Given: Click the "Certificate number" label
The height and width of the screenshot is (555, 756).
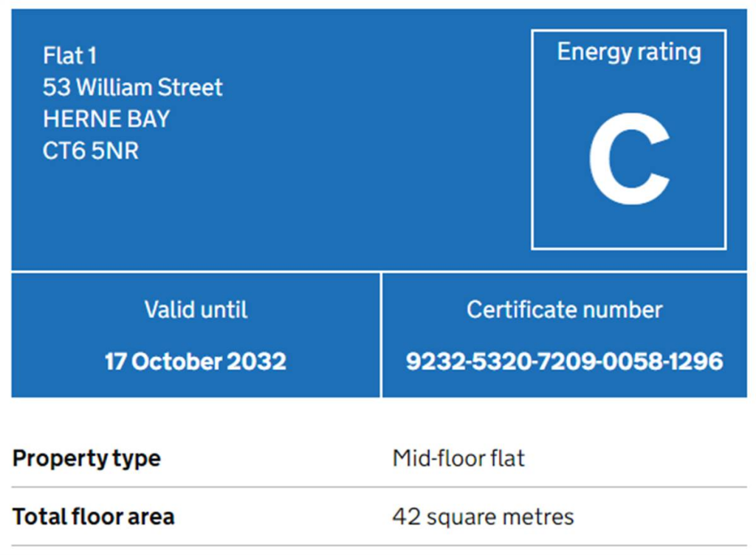Looking at the screenshot, I should pyautogui.click(x=564, y=309).
